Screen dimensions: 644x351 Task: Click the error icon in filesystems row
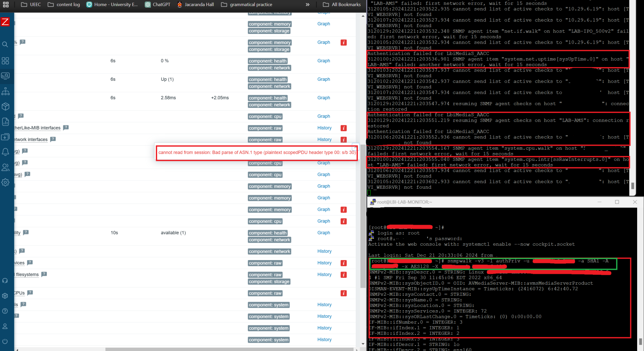[344, 275]
